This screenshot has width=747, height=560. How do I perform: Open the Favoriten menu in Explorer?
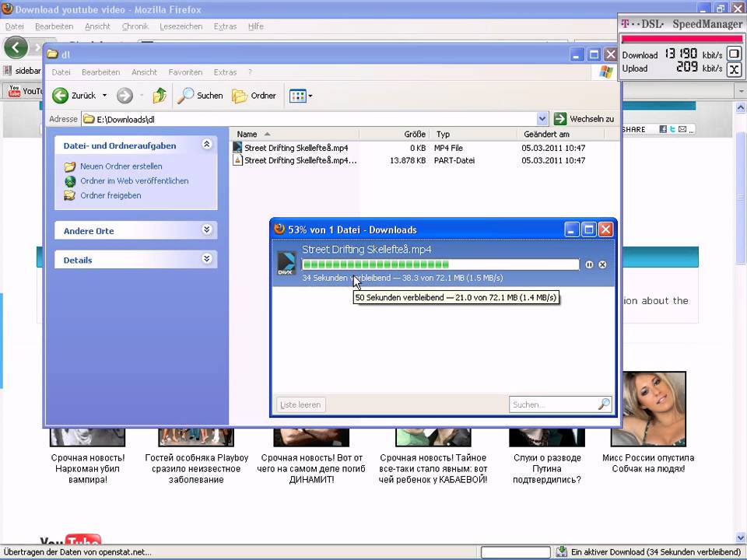[185, 72]
